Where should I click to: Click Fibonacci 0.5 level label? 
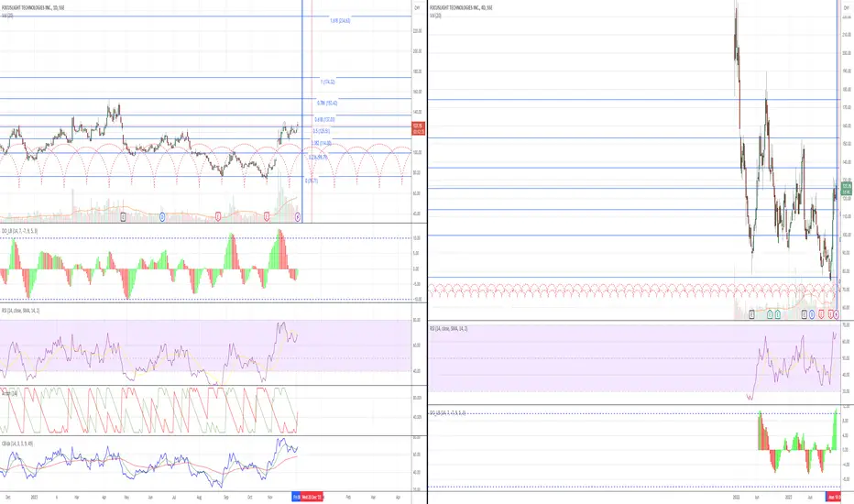click(322, 131)
